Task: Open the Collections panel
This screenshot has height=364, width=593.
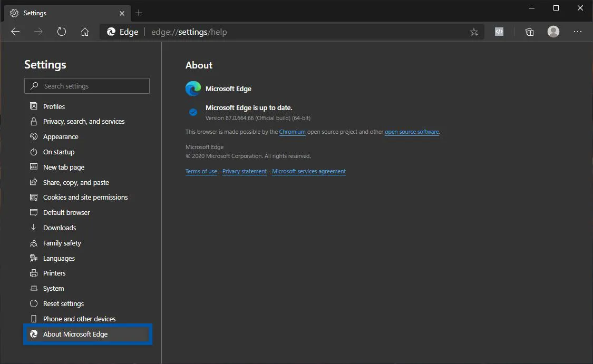Action: 529,32
